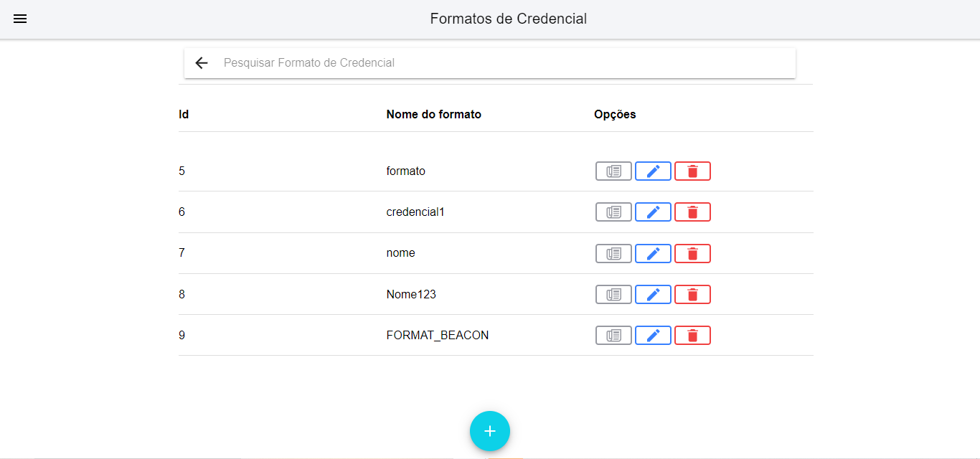The height and width of the screenshot is (459, 980).
Task: Delete the 'credencial1' format
Action: pos(692,212)
